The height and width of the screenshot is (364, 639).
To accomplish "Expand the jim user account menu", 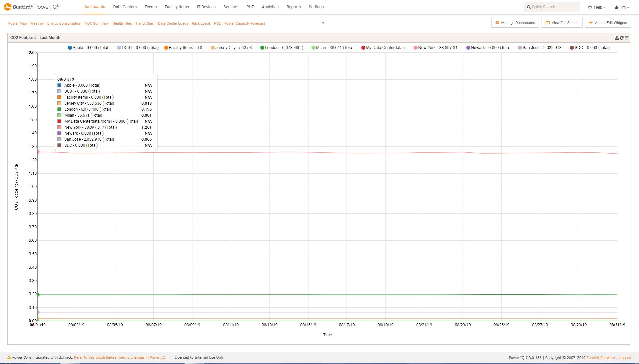I will [622, 7].
